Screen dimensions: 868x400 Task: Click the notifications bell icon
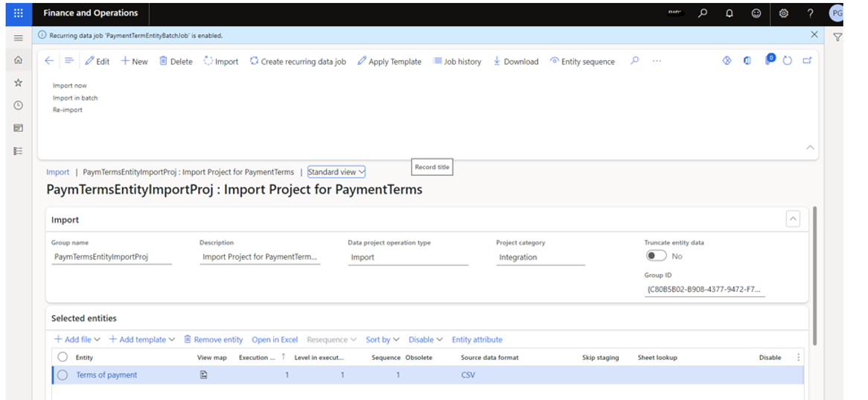(x=730, y=13)
